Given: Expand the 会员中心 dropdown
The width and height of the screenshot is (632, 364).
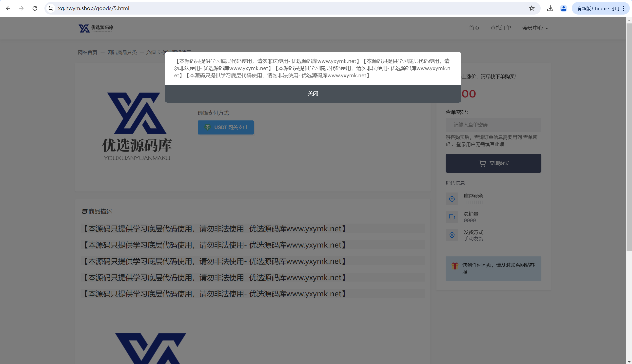Looking at the screenshot, I should (535, 28).
